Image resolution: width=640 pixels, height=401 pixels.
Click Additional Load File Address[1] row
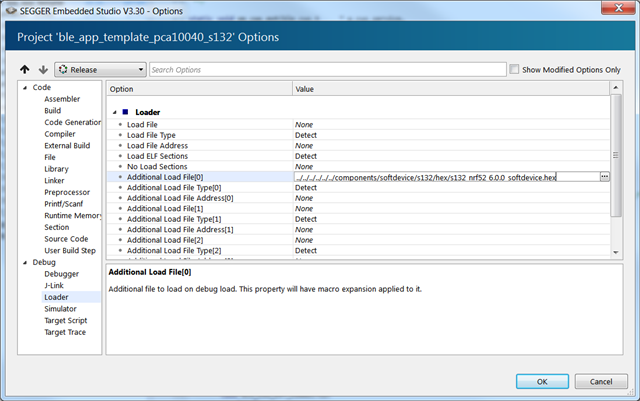click(x=358, y=229)
